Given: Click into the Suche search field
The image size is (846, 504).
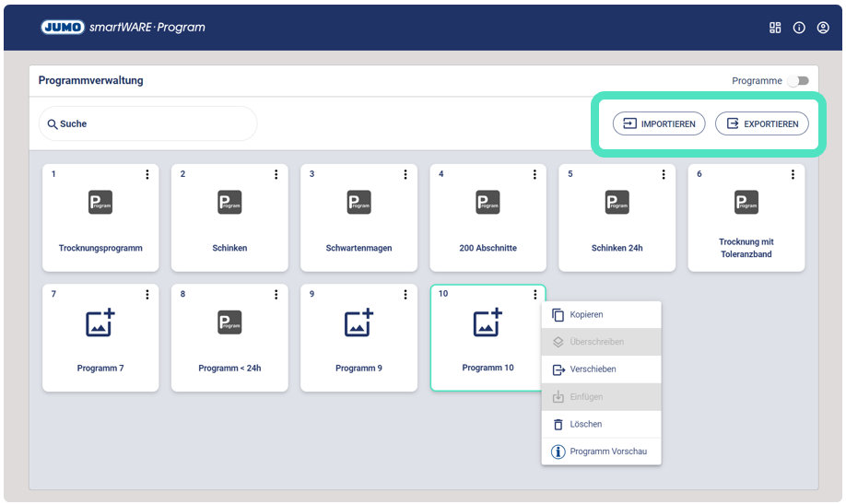Looking at the screenshot, I should point(147,123).
